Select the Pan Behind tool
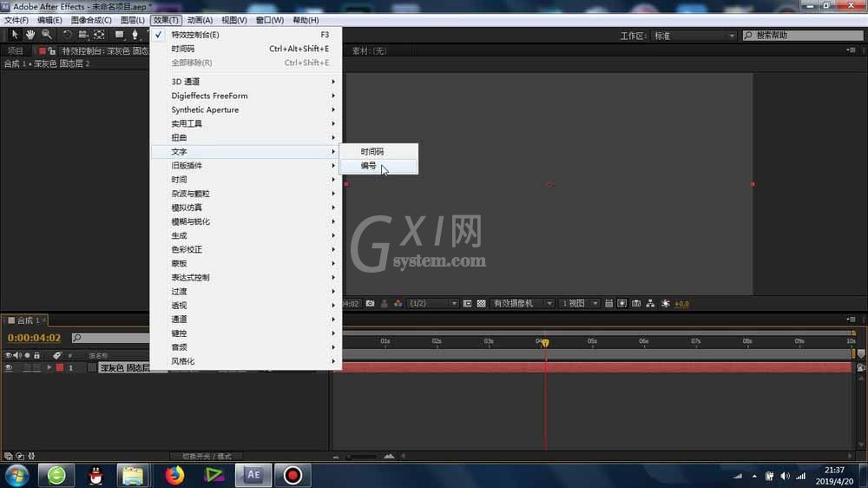The height and width of the screenshot is (488, 868). pos(99,35)
